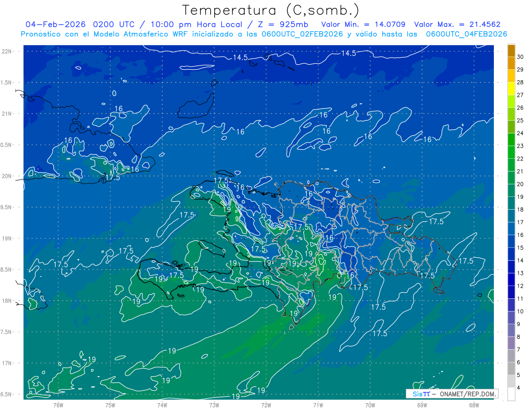Click the '4' label on the color scale
The width and height of the screenshot is (532, 411).
tap(519, 388)
